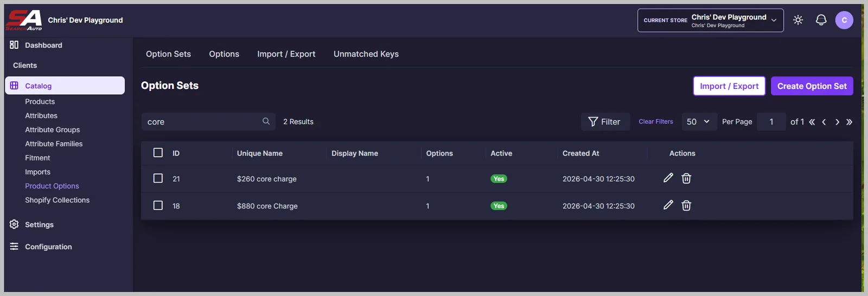Image resolution: width=868 pixels, height=296 pixels.
Task: Open the Unmatched Keys tab
Action: [366, 54]
